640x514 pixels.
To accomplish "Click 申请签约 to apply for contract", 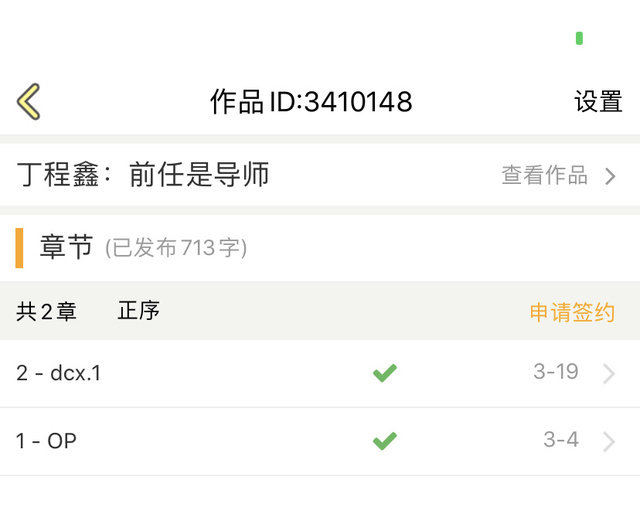I will (x=572, y=312).
